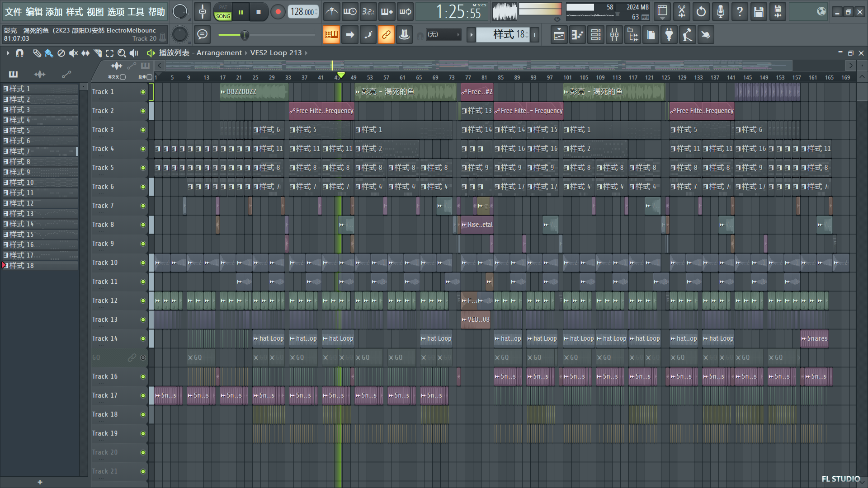Unmute the GQ track
This screenshot has height=488, width=868.
click(x=143, y=357)
